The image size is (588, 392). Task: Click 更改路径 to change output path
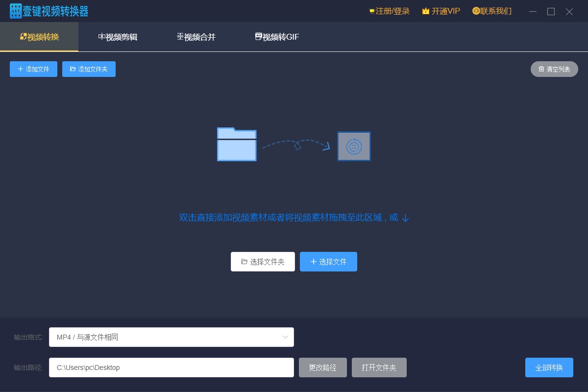(x=322, y=367)
